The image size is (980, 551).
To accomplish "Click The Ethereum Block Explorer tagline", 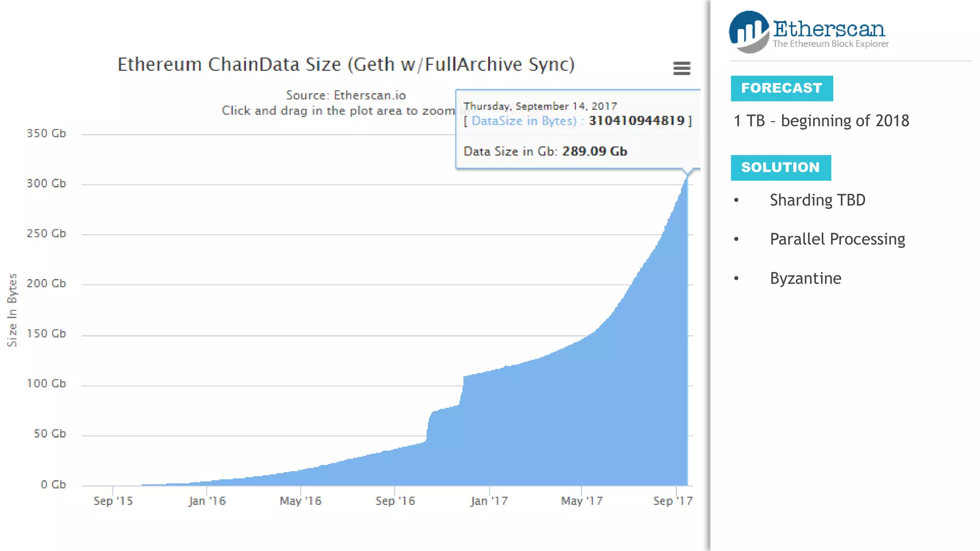I will pyautogui.click(x=831, y=44).
